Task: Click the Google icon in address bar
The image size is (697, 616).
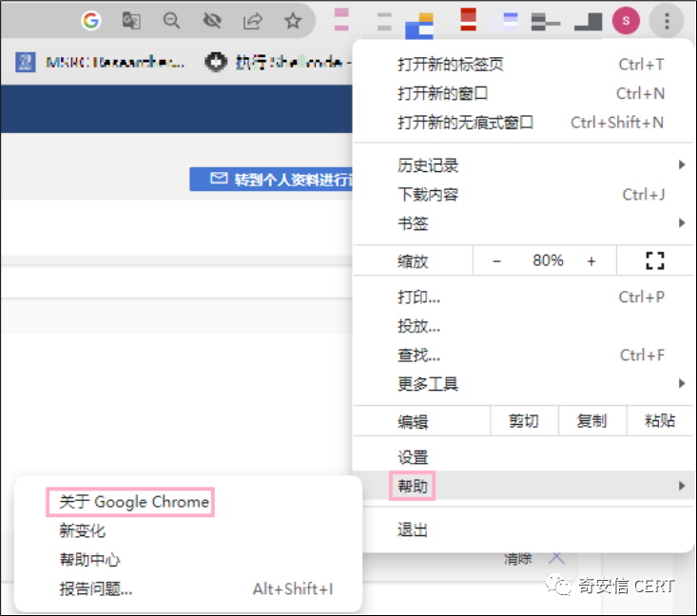Action: pos(91,21)
